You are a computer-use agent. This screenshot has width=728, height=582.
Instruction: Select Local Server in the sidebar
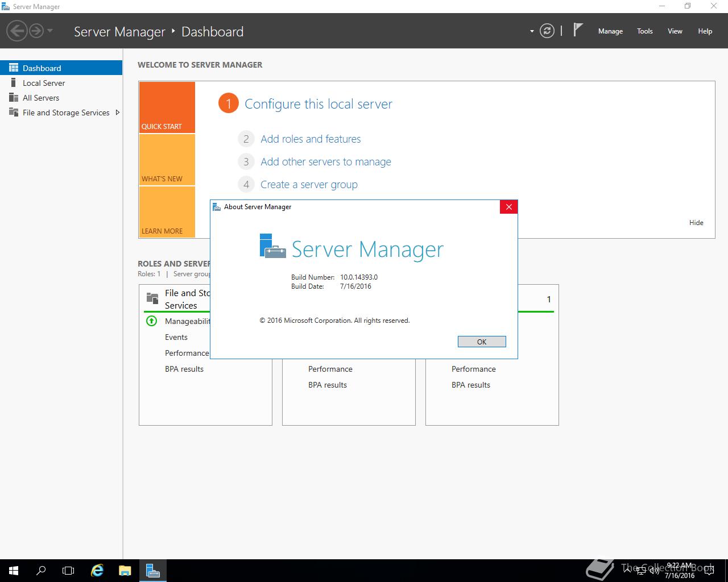(61, 83)
